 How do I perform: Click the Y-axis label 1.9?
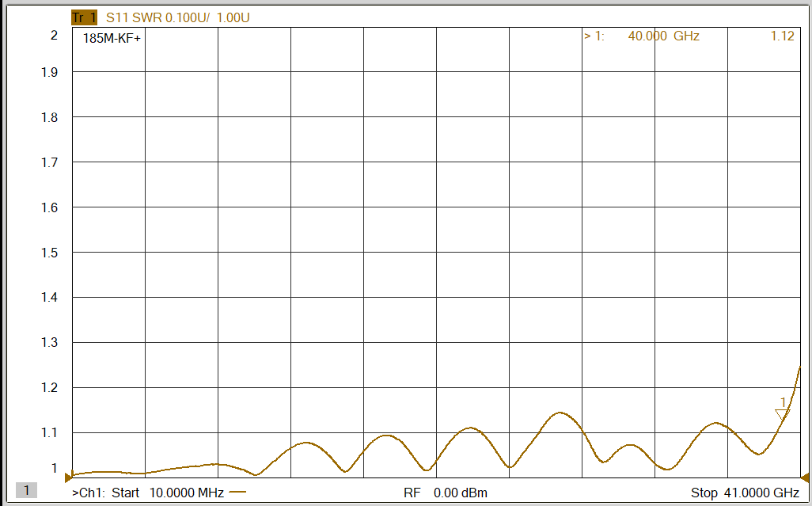pos(49,72)
